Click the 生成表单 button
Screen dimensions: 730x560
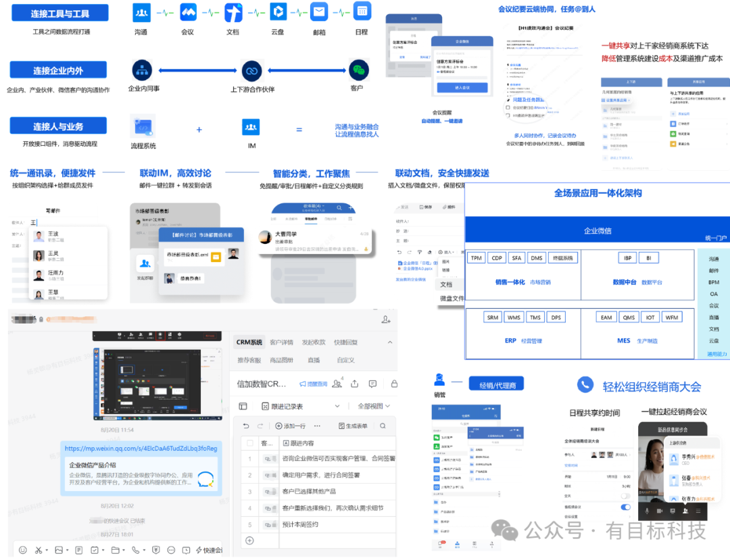(x=353, y=426)
